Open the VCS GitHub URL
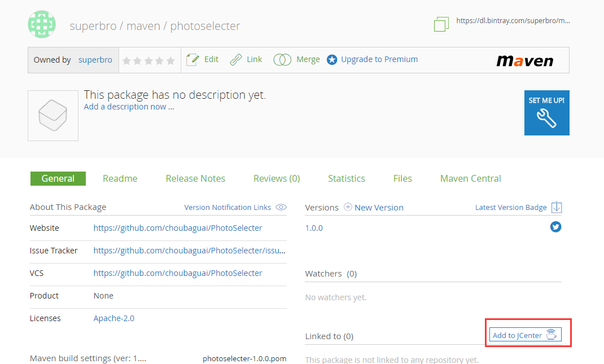Screen dimensions: 604x364 pyautogui.click(x=178, y=273)
